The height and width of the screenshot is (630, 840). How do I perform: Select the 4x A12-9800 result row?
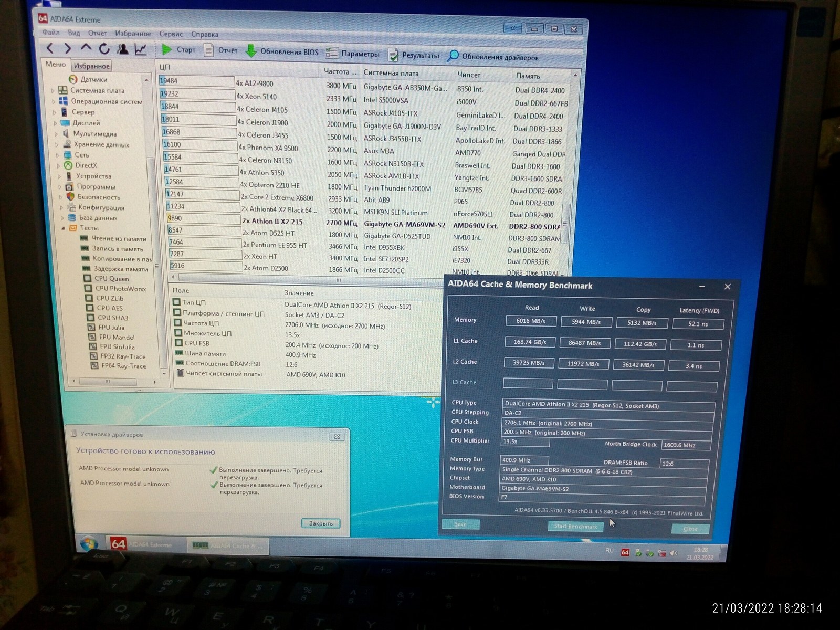coord(362,86)
